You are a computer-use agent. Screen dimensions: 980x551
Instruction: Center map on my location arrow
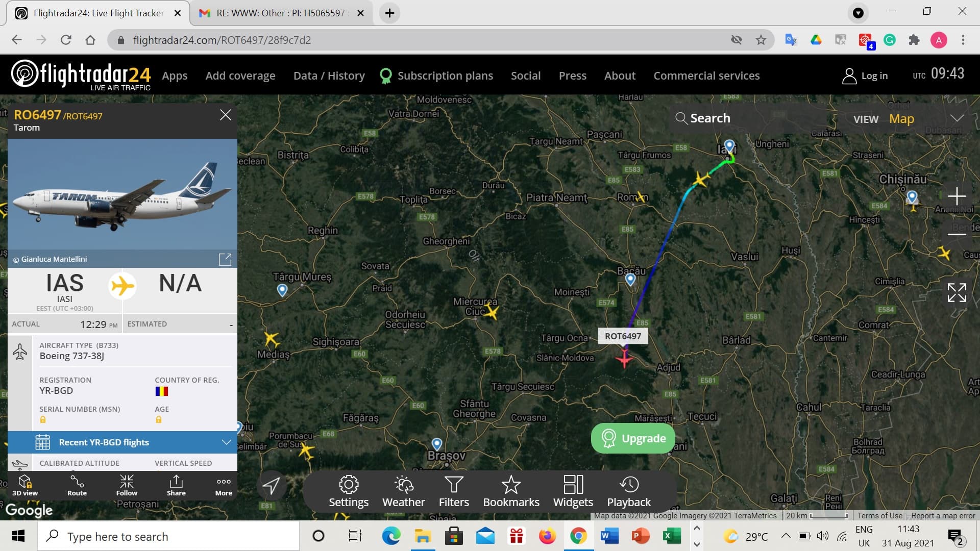point(271,486)
